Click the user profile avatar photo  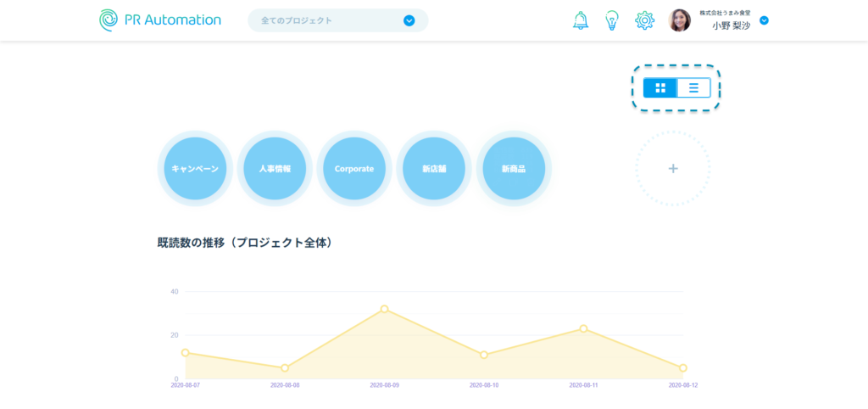pyautogui.click(x=680, y=20)
